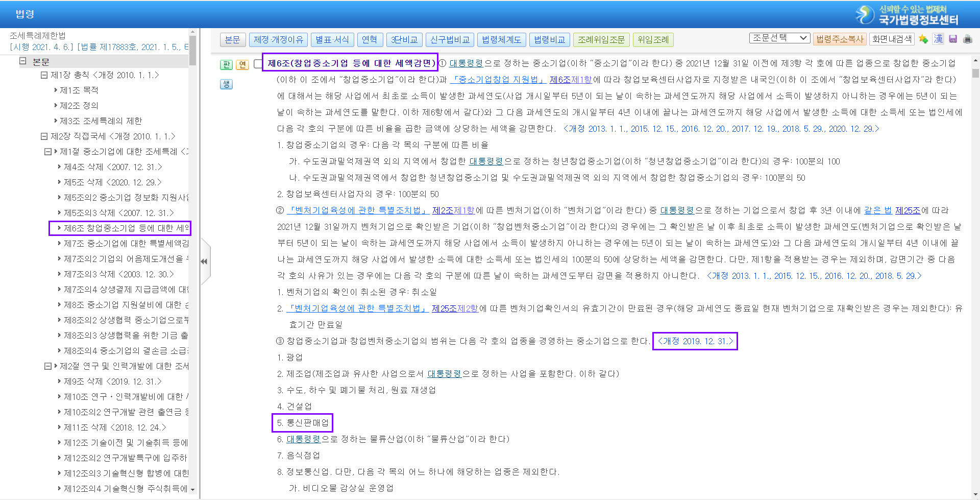This screenshot has height=500, width=980.
Task: Open the orange 연 history icon
Action: (242, 64)
